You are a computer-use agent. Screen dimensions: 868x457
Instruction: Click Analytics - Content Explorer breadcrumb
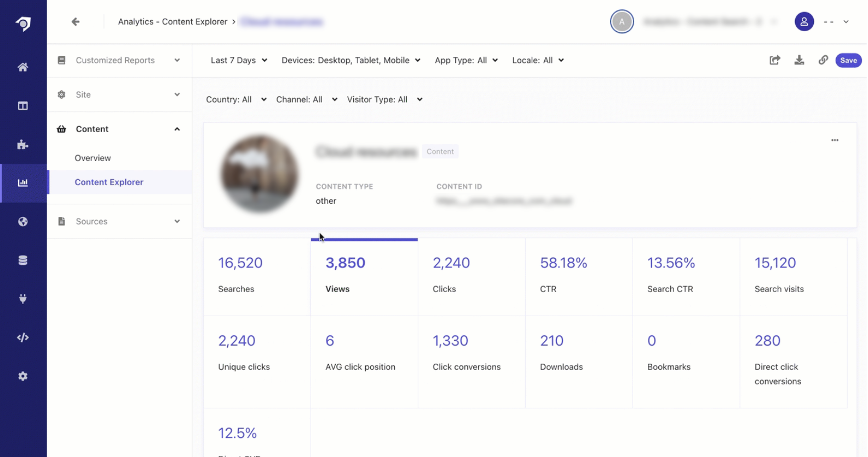[173, 22]
